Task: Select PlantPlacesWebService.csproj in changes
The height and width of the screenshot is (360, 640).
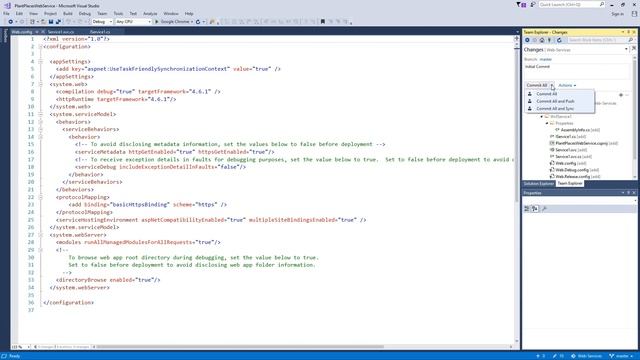Action: point(584,143)
